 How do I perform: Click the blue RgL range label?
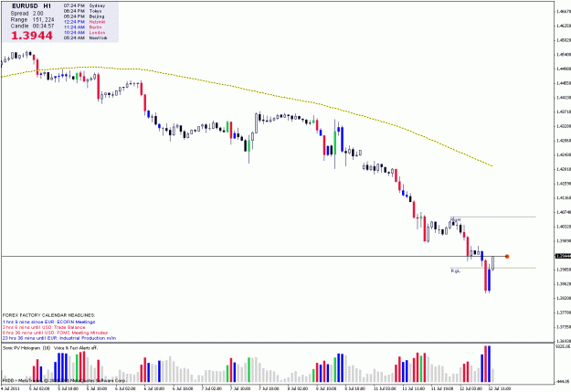pos(456,270)
